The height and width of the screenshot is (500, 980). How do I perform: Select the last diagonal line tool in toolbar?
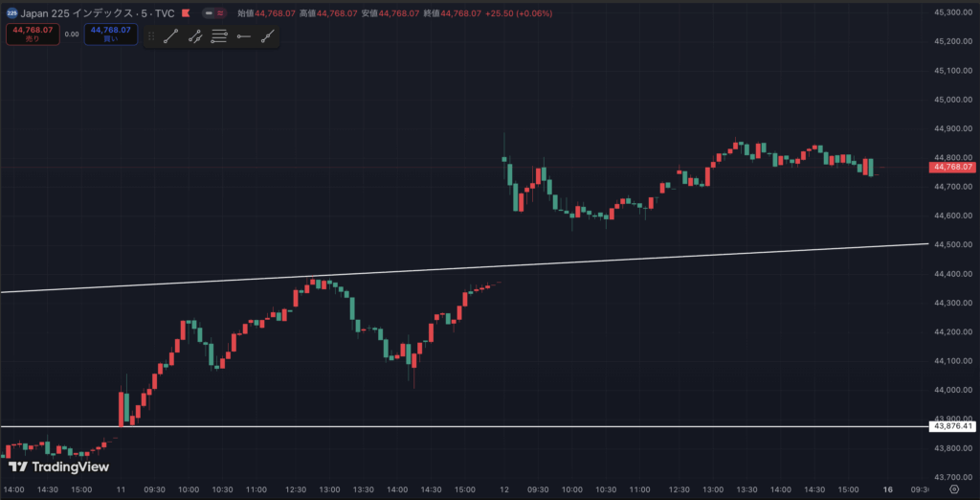click(x=267, y=35)
